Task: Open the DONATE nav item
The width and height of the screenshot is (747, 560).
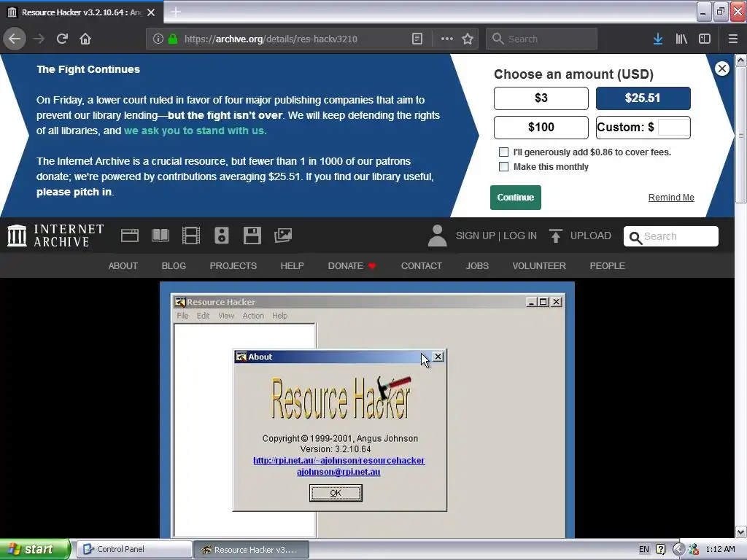Action: [x=352, y=265]
